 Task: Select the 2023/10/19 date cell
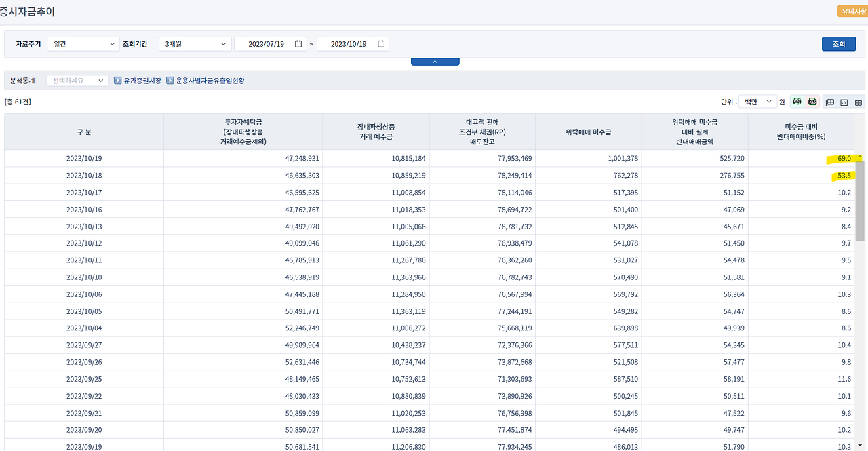(84, 158)
